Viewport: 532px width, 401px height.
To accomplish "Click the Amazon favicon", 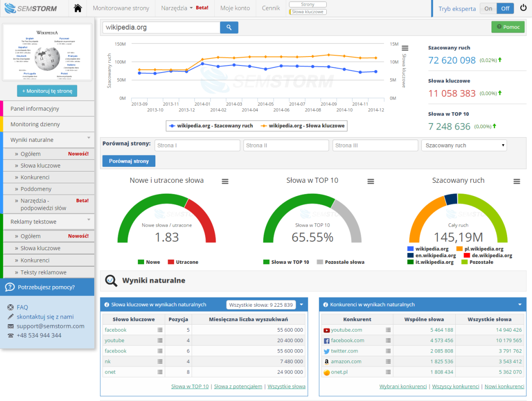I will (x=326, y=361).
